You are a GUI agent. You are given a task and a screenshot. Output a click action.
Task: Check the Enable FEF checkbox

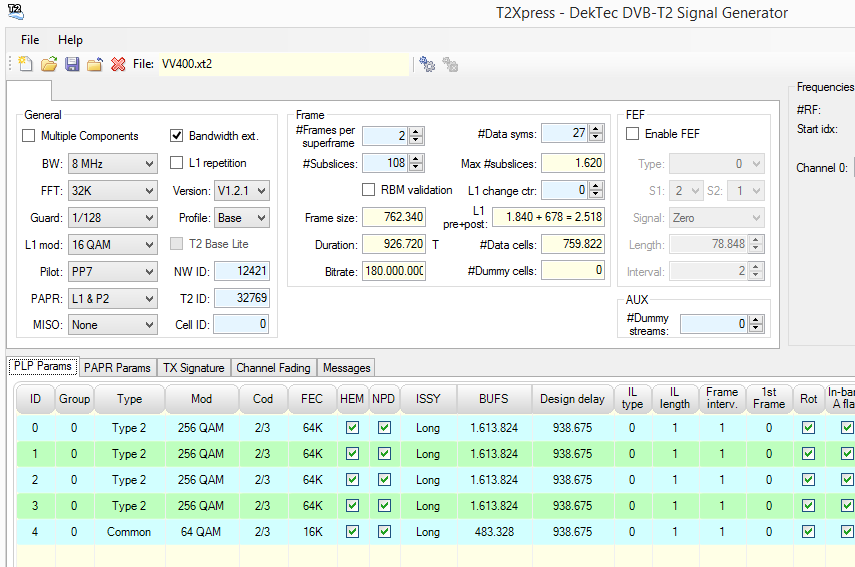(633, 134)
